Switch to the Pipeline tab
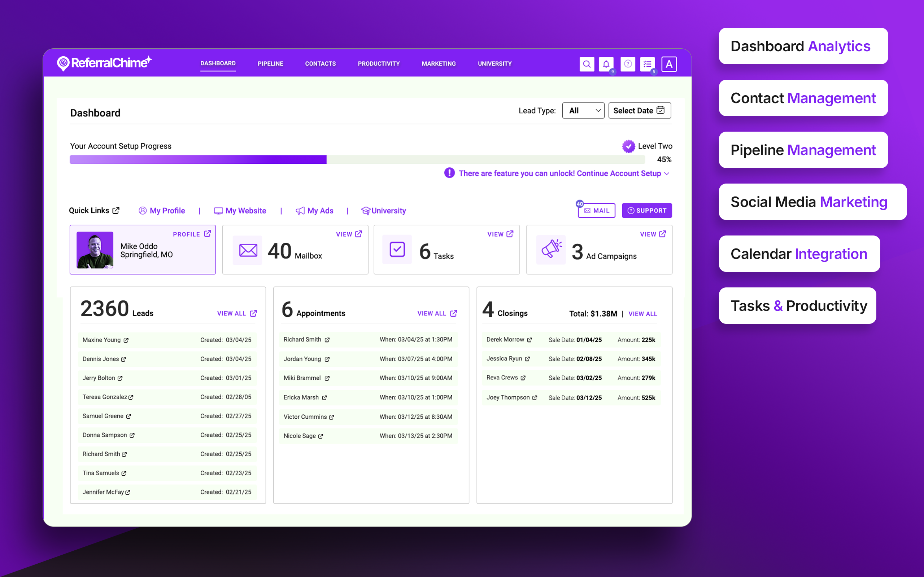 pos(270,64)
